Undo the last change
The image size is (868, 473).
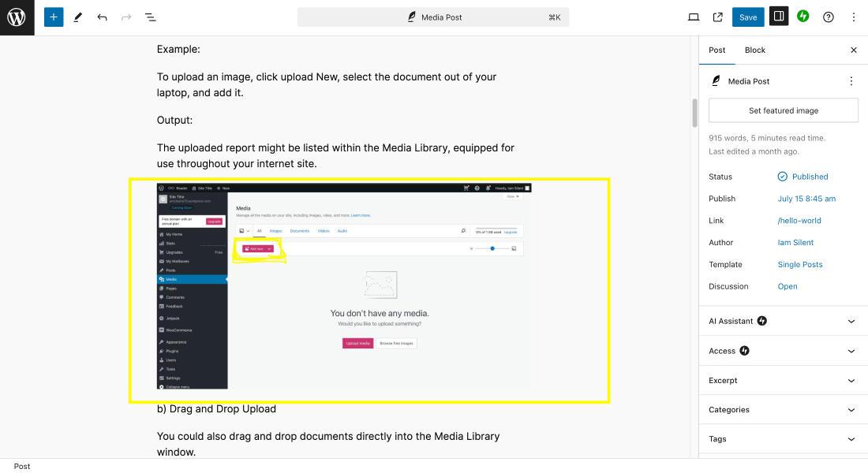point(102,17)
